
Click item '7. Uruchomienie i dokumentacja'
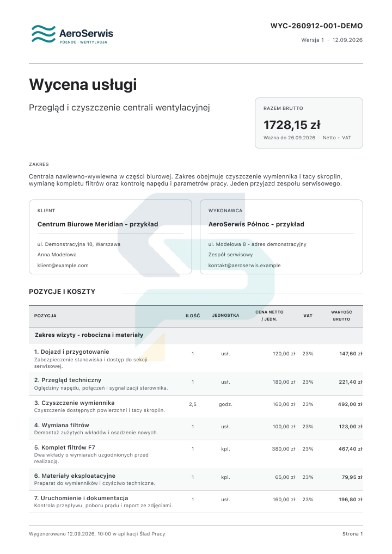(81, 498)
